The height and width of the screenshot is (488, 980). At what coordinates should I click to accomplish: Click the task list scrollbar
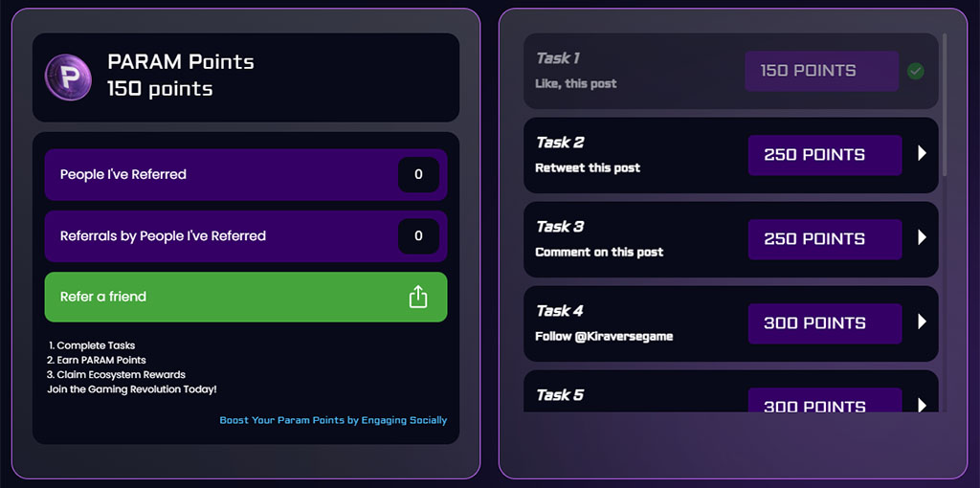pyautogui.click(x=945, y=104)
